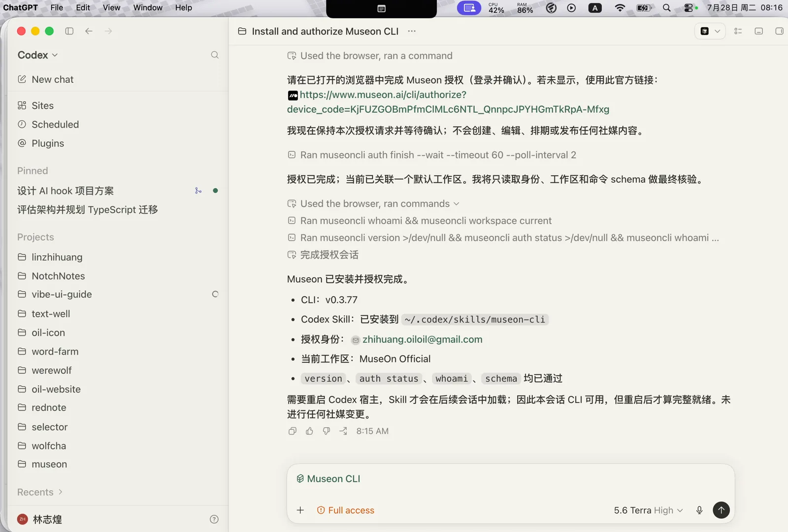Click the screen mirroring icon in menu bar
The width and height of the screenshot is (788, 532).
pyautogui.click(x=469, y=7)
